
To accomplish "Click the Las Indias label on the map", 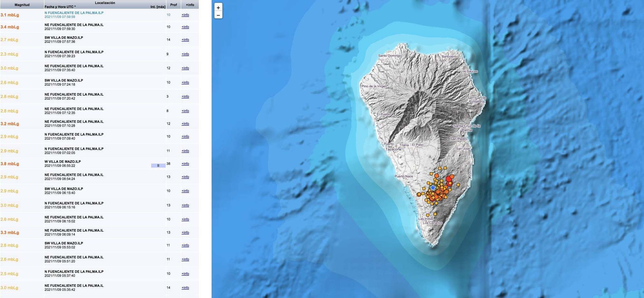I will tap(426, 219).
